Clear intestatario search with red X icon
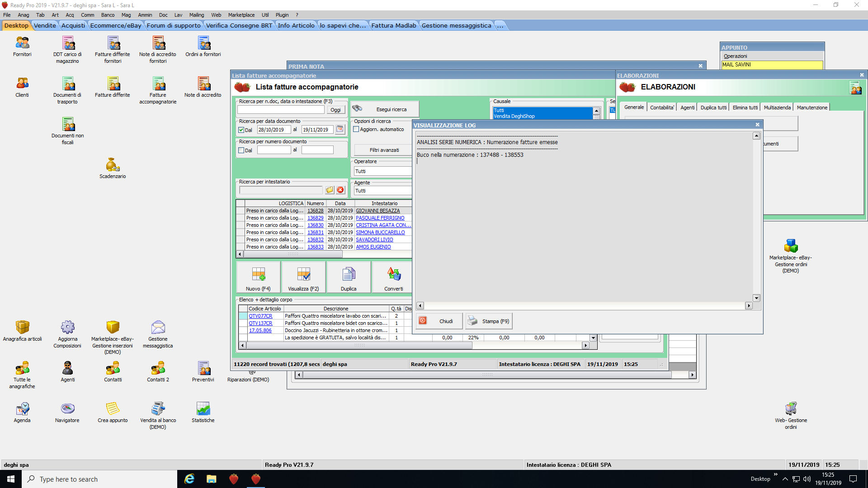The height and width of the screenshot is (488, 868). (x=340, y=190)
